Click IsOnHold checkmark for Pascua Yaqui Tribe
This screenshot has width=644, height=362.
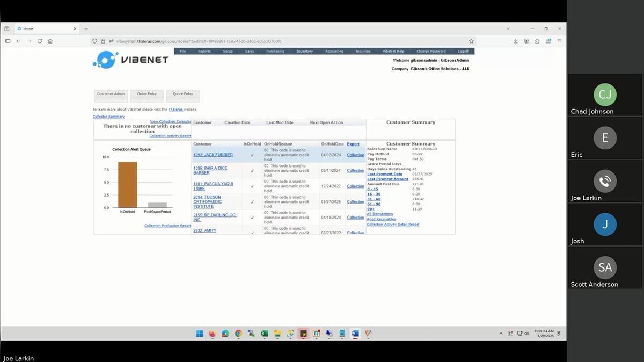point(252,186)
